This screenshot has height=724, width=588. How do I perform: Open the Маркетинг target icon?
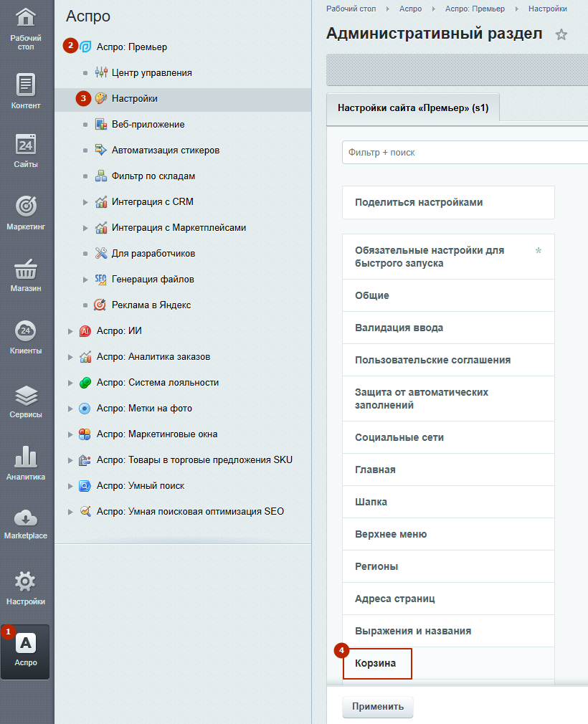26,206
